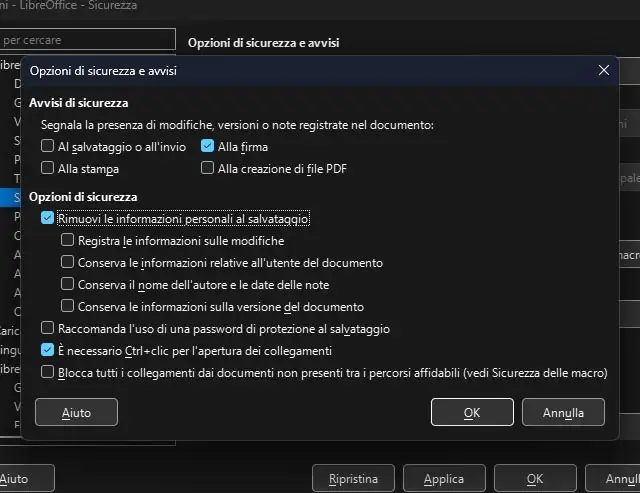The image size is (640, 493).
Task: Check 'Registra le informazioni sulle modifiche'
Action: click(68, 241)
